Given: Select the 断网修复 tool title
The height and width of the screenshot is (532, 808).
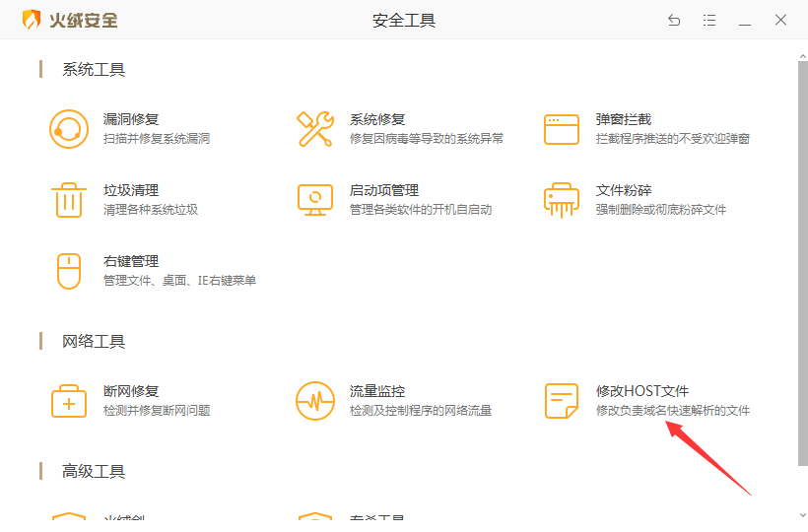Looking at the screenshot, I should click(131, 391).
